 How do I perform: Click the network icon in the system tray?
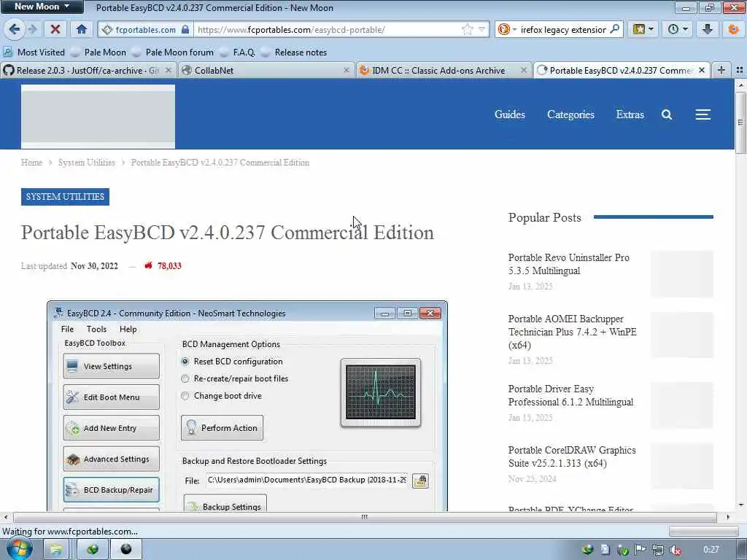tap(657, 550)
